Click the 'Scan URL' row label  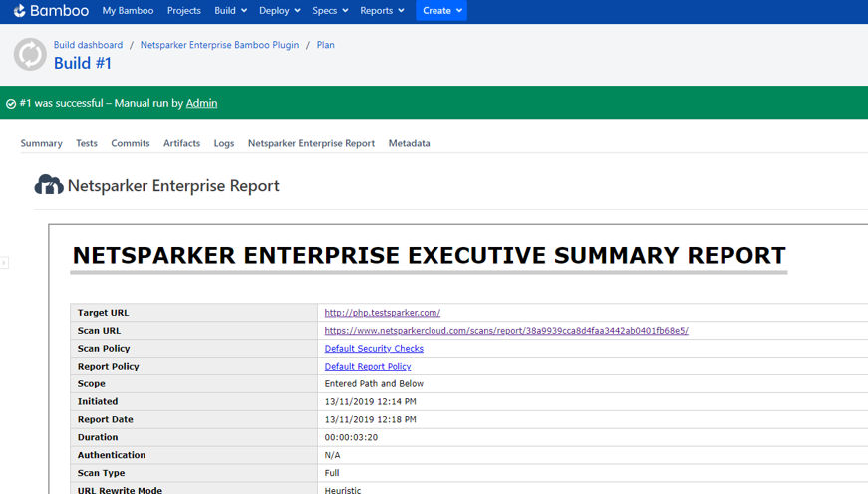point(99,331)
